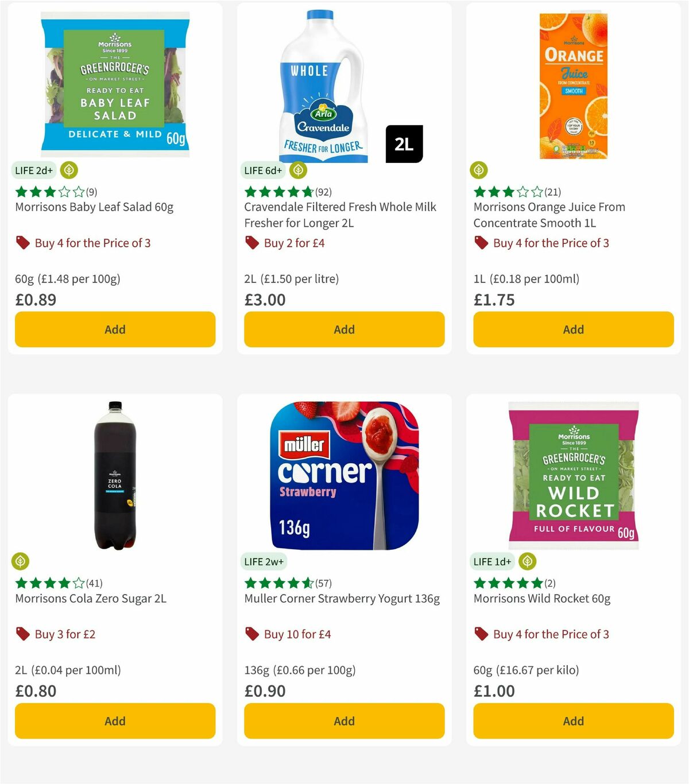The image size is (689, 784).
Task: Click the leaf sustainability icon on Cravendale milk
Action: pyautogui.click(x=297, y=170)
